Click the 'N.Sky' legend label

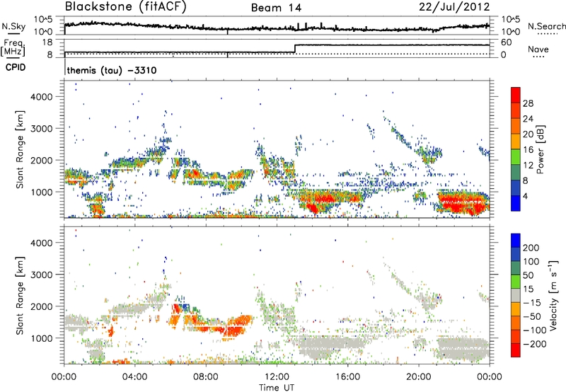pyautogui.click(x=13, y=26)
